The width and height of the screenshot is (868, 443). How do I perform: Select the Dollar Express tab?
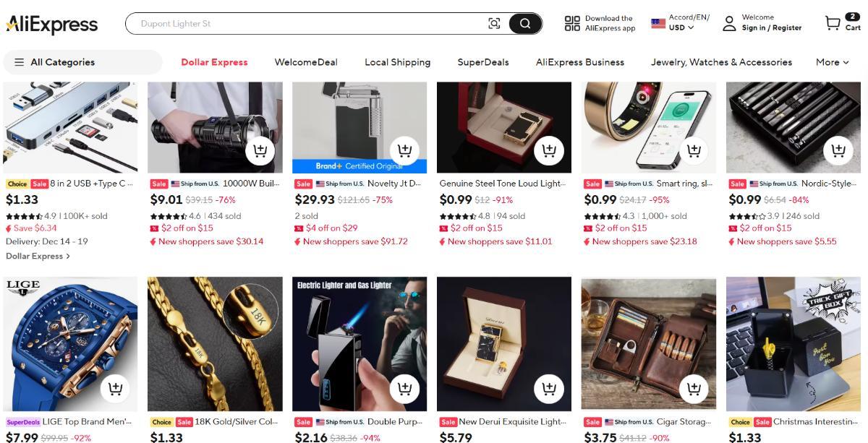[214, 62]
